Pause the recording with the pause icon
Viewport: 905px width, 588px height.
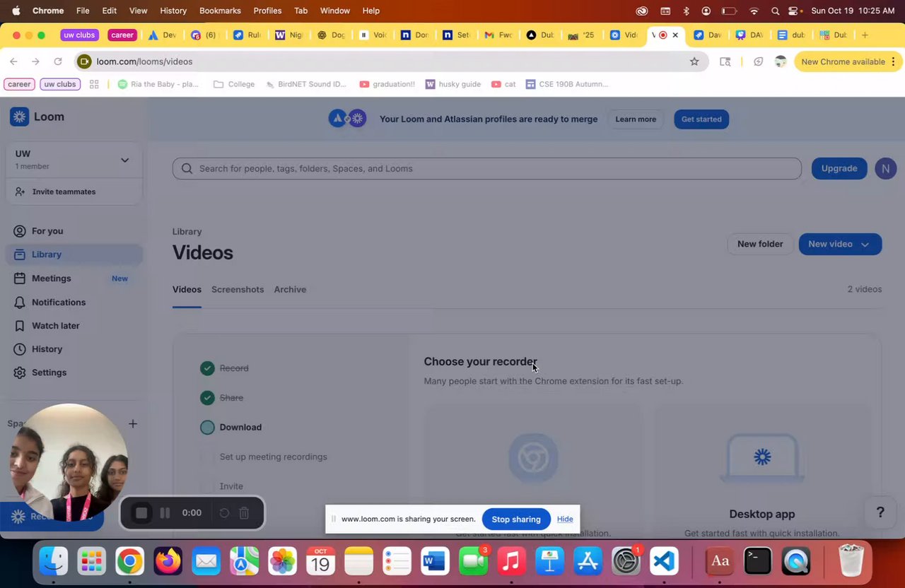165,513
